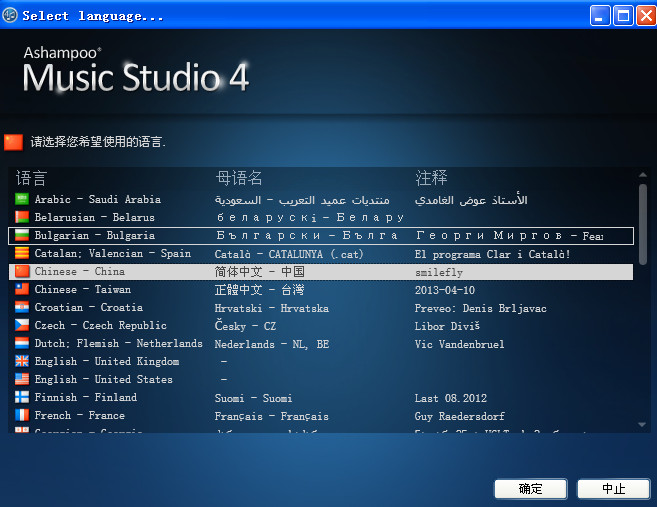Click the large China flag beside the prompt

(x=13, y=142)
